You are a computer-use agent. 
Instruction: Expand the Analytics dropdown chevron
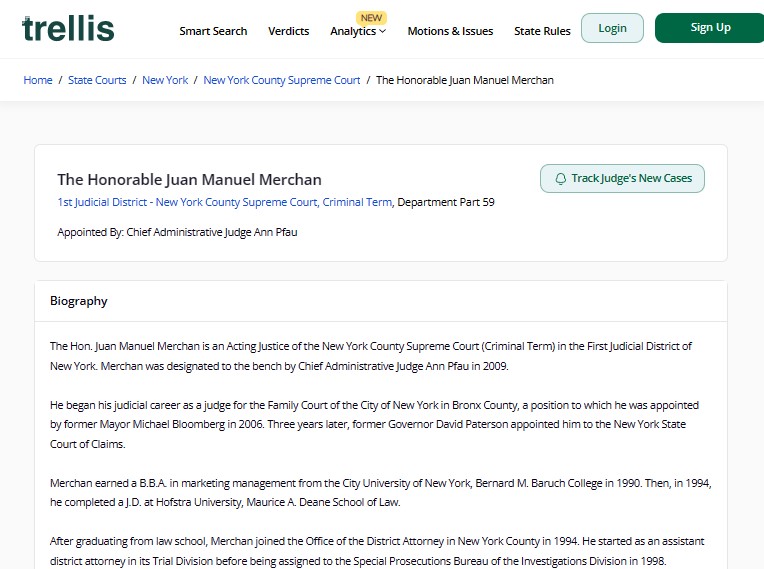pyautogui.click(x=382, y=31)
